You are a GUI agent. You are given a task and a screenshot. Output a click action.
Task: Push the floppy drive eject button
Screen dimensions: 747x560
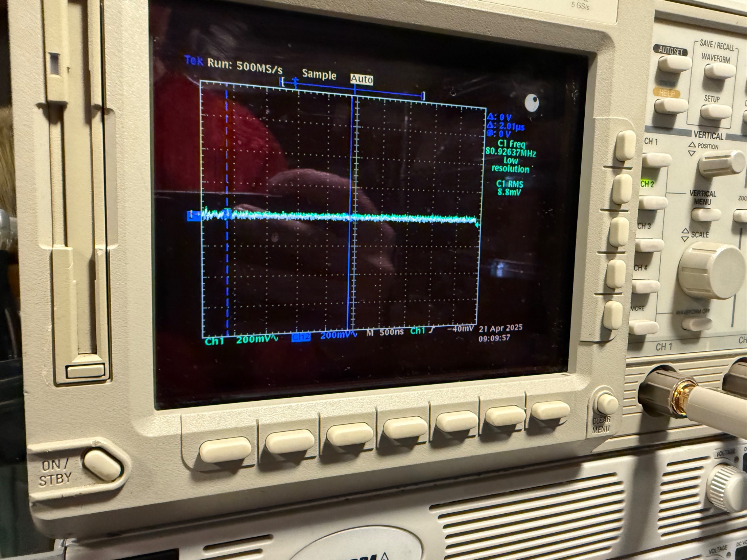(85, 371)
